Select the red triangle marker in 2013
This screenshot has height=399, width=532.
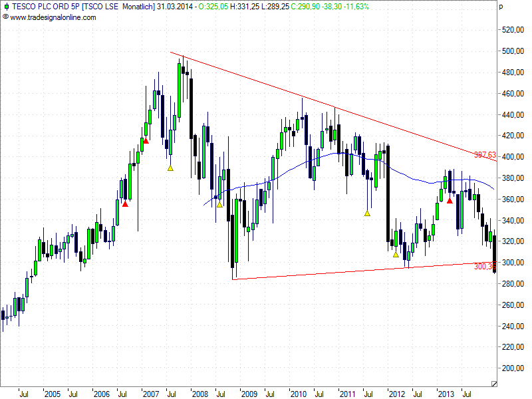pos(450,200)
